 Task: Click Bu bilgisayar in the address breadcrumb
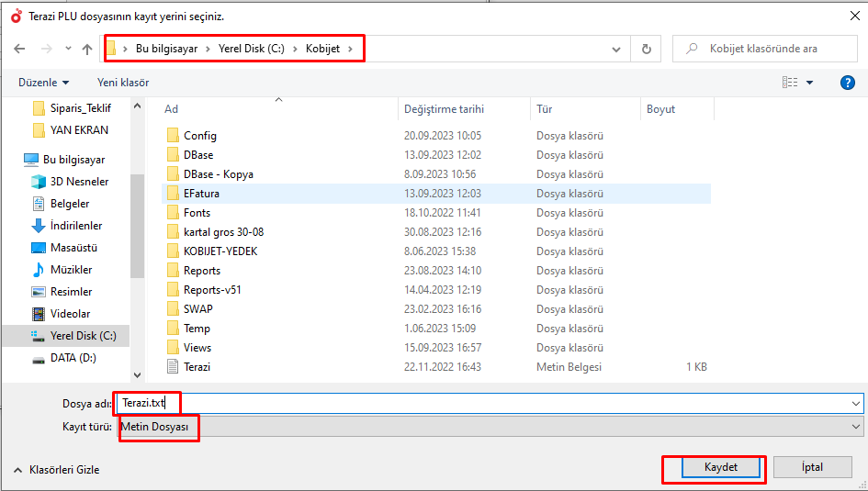[x=166, y=49]
